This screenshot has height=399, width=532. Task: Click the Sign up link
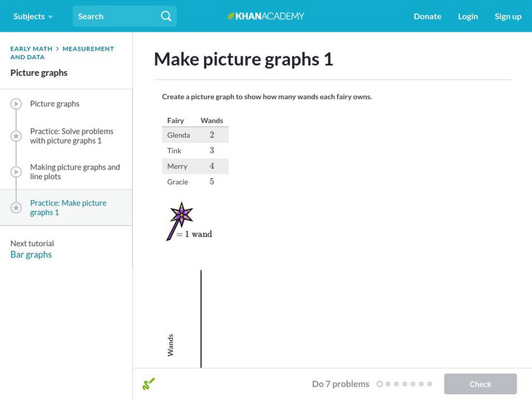(507, 16)
